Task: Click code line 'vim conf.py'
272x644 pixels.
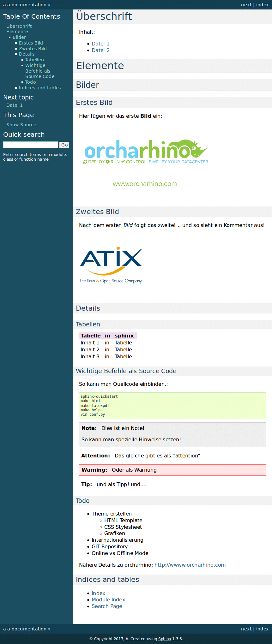Action: tap(93, 414)
